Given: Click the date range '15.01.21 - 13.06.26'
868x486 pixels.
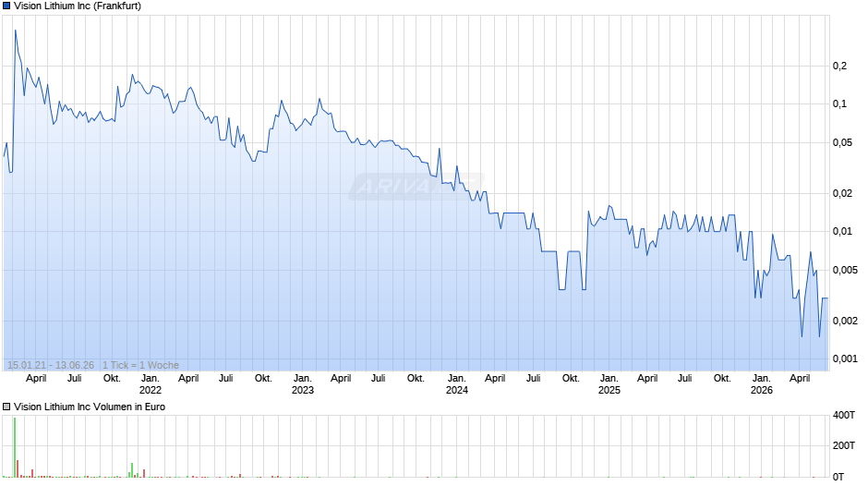Looking at the screenshot, I should tap(51, 365).
